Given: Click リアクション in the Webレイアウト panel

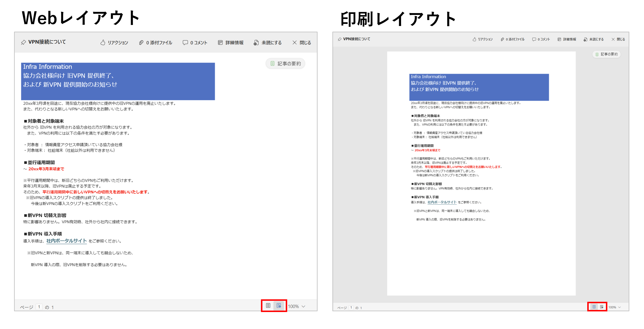Looking at the screenshot, I should click(x=114, y=43).
